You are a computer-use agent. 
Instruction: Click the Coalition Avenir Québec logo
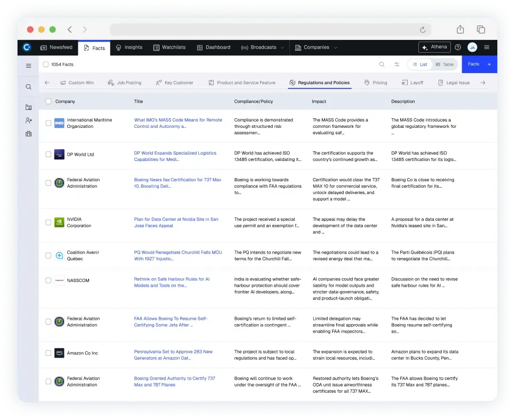[x=59, y=255]
